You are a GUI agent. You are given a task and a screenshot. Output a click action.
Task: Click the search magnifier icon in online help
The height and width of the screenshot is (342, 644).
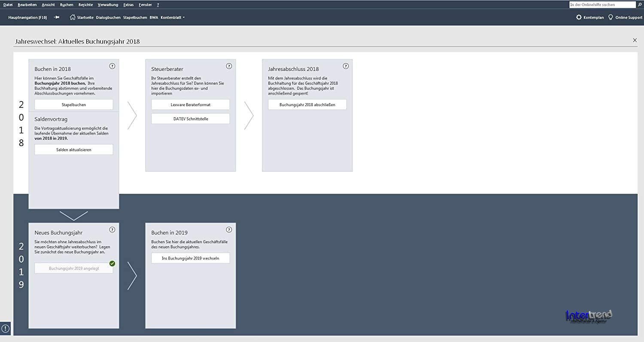click(640, 5)
